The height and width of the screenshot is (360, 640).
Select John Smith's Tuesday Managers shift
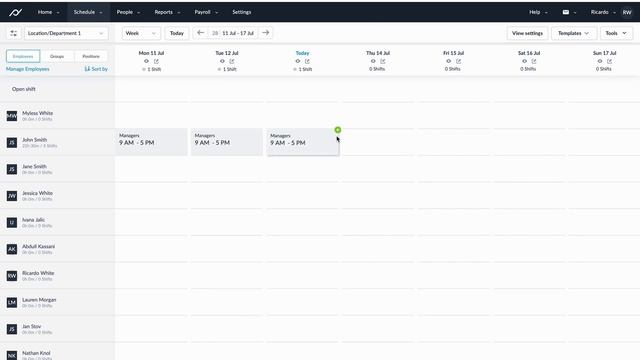(227, 142)
